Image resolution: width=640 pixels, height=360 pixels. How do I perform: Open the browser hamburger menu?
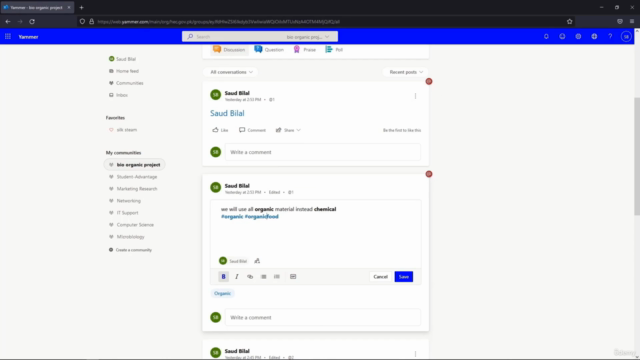pos(632,22)
